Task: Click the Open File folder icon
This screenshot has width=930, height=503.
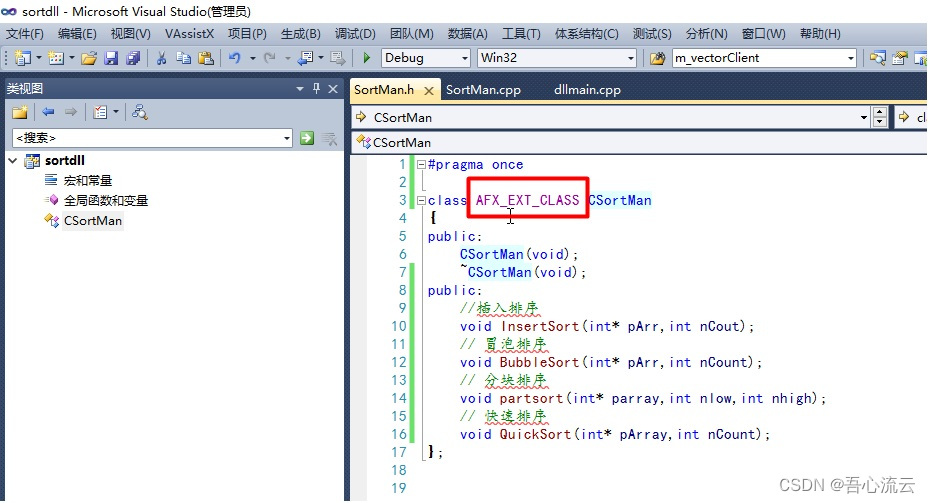Action: [x=90, y=58]
